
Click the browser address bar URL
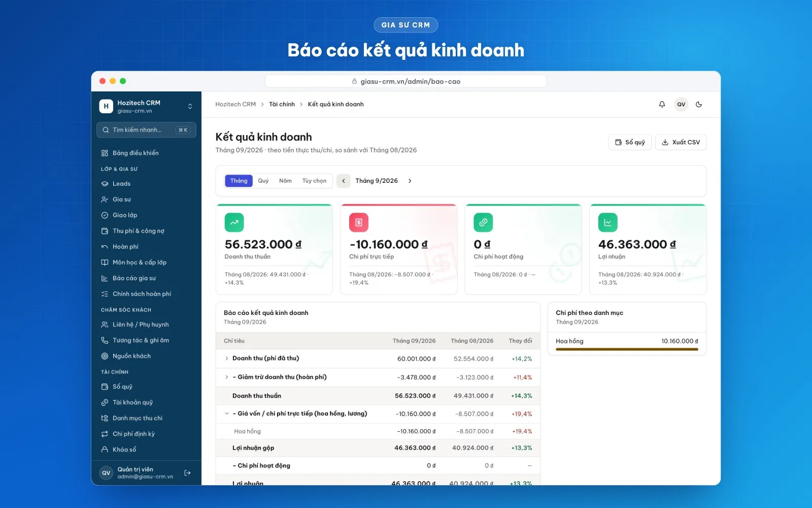click(x=406, y=81)
